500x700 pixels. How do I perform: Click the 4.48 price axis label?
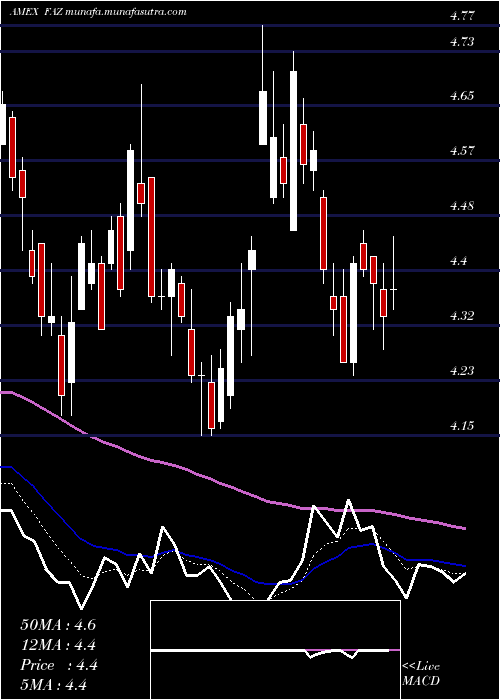coord(462,206)
